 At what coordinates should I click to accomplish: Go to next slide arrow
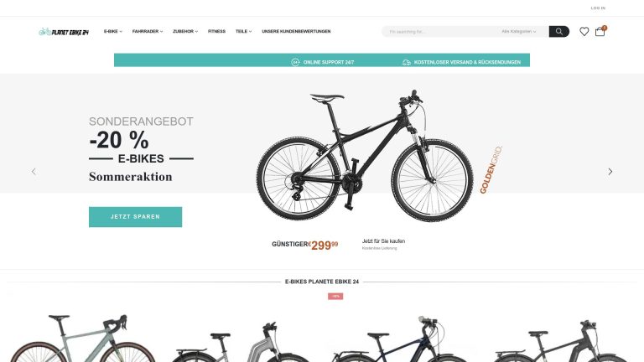click(x=610, y=172)
